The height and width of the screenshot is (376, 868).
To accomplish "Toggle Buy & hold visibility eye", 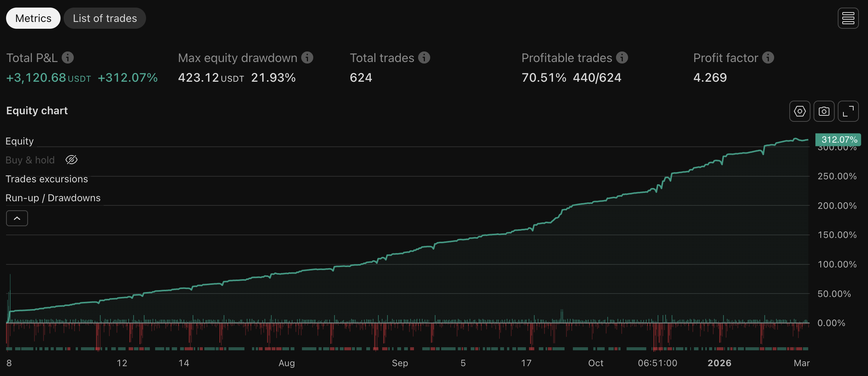I will point(72,160).
